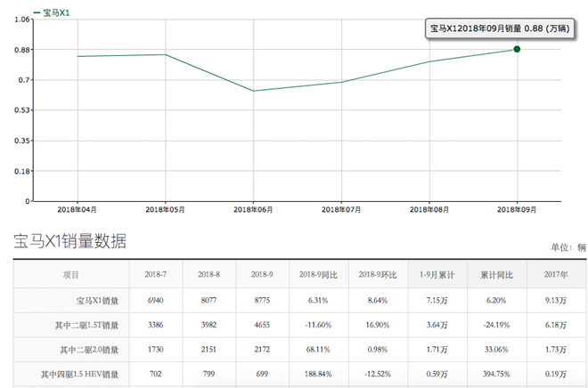Click the cell value 6.31%
This screenshot has width=588, height=388.
(x=318, y=300)
